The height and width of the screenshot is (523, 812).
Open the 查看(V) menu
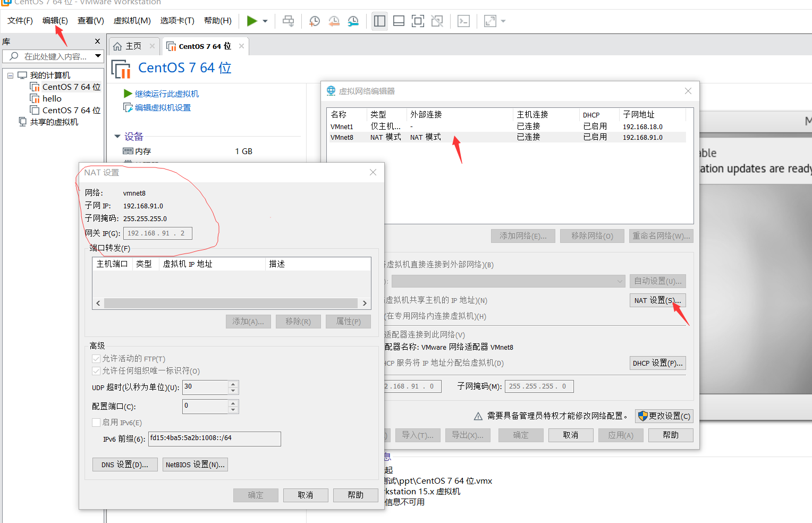91,21
